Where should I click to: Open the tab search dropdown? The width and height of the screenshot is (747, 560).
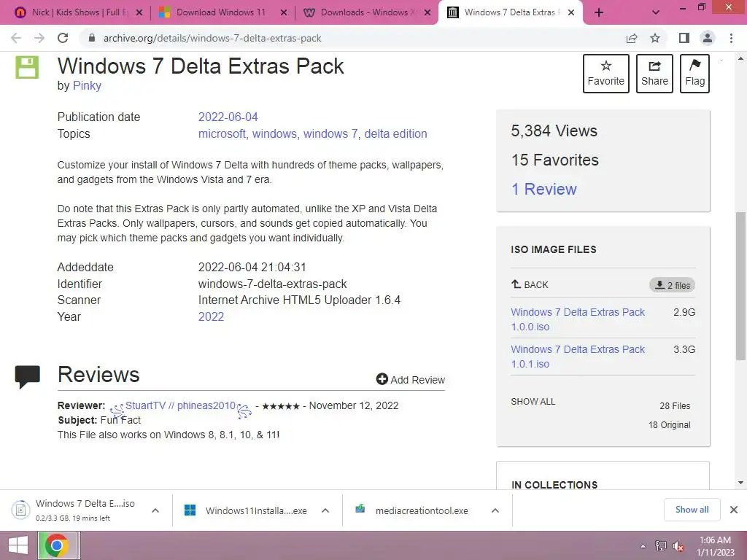click(656, 12)
